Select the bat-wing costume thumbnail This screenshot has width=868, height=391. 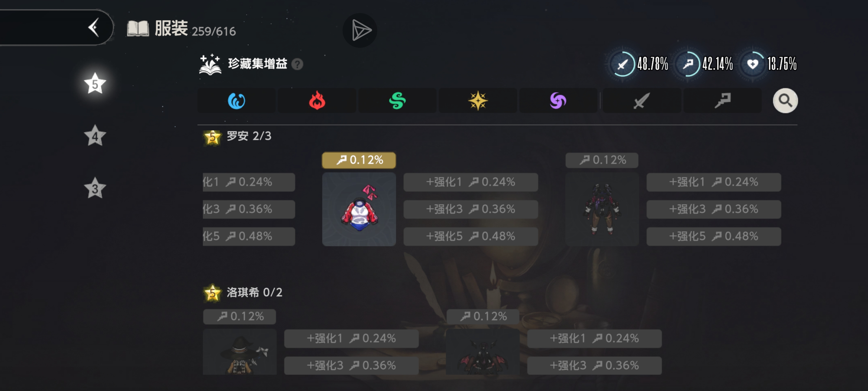coord(483,352)
